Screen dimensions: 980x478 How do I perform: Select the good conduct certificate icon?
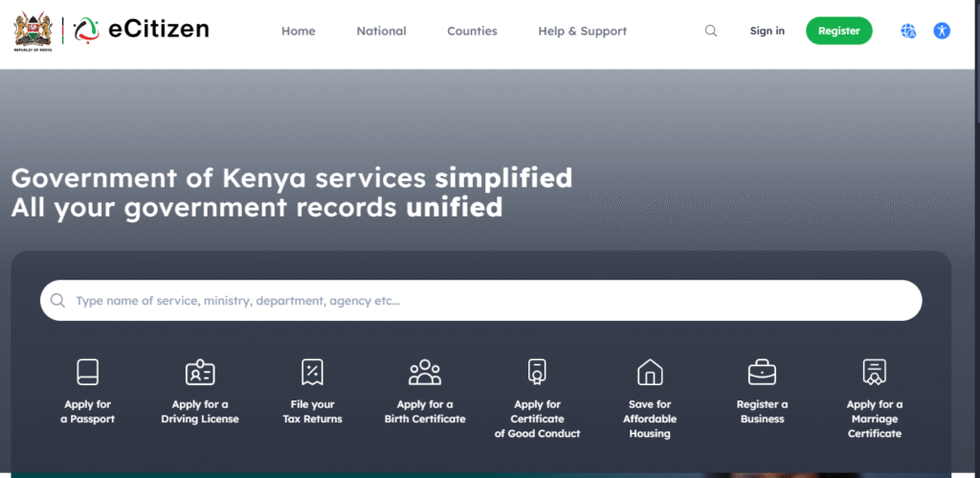(x=537, y=372)
